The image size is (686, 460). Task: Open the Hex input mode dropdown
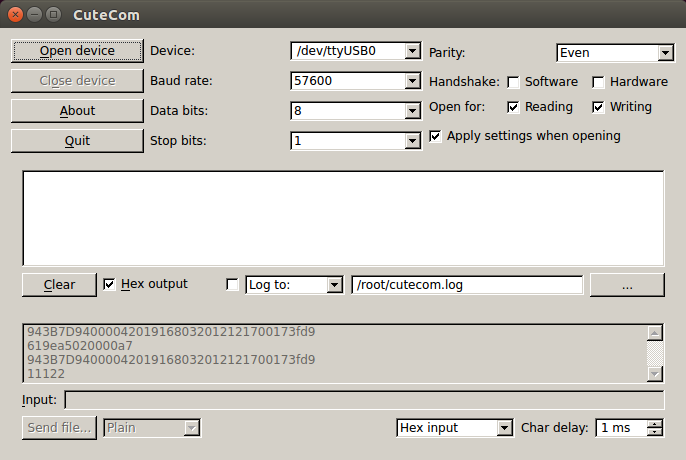click(455, 428)
